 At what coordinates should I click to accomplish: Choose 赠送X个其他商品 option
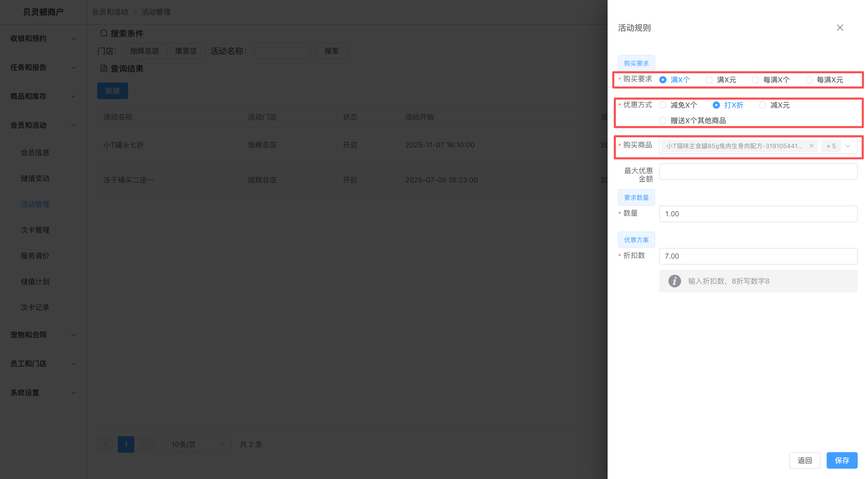tap(663, 121)
